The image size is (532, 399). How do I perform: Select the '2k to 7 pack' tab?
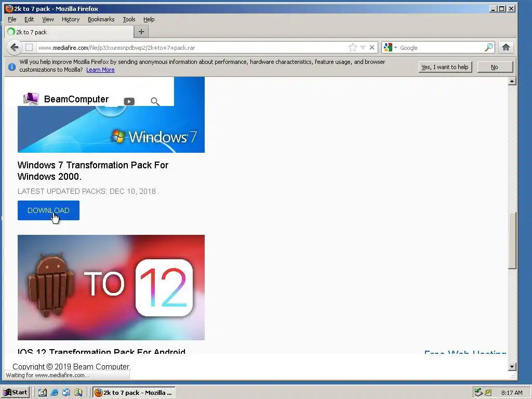[70, 32]
